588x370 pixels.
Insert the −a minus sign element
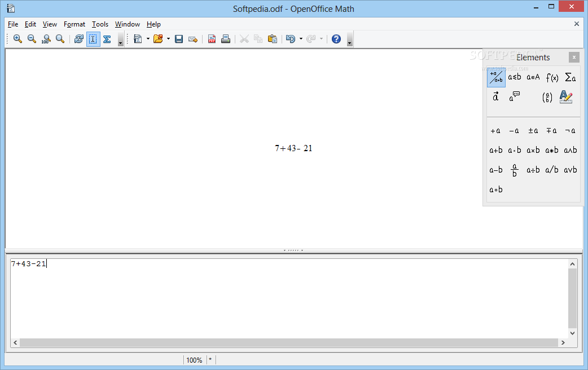514,130
